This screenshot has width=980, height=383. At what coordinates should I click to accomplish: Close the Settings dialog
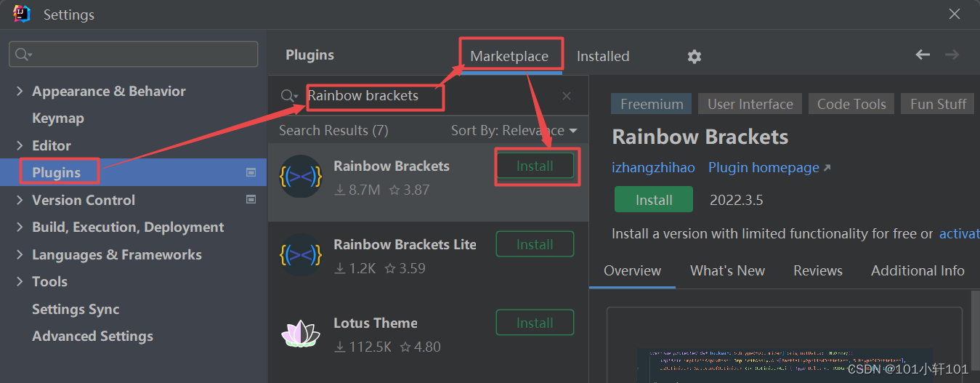point(955,14)
